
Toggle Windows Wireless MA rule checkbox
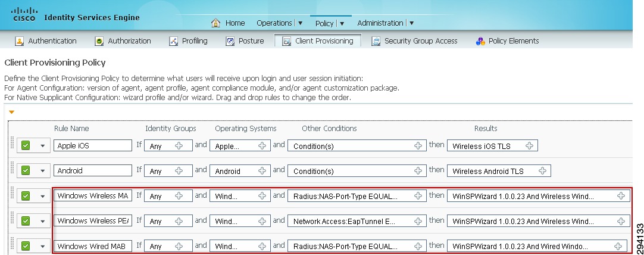pyautogui.click(x=26, y=196)
